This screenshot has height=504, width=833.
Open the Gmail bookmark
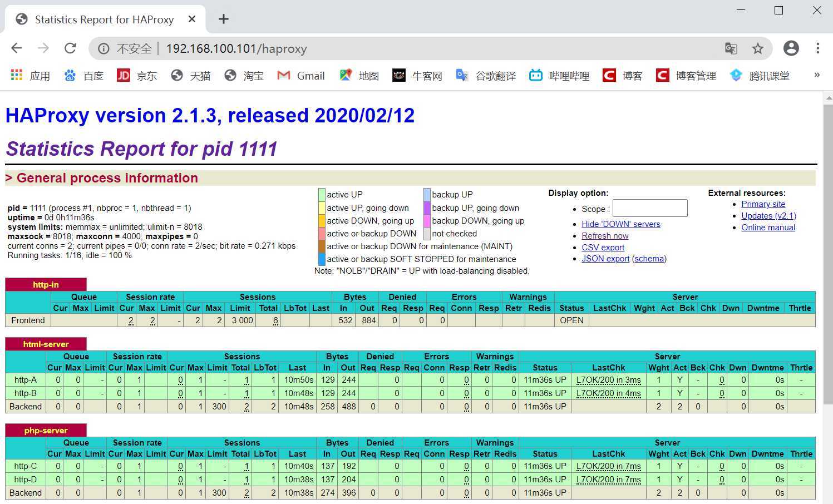point(301,76)
